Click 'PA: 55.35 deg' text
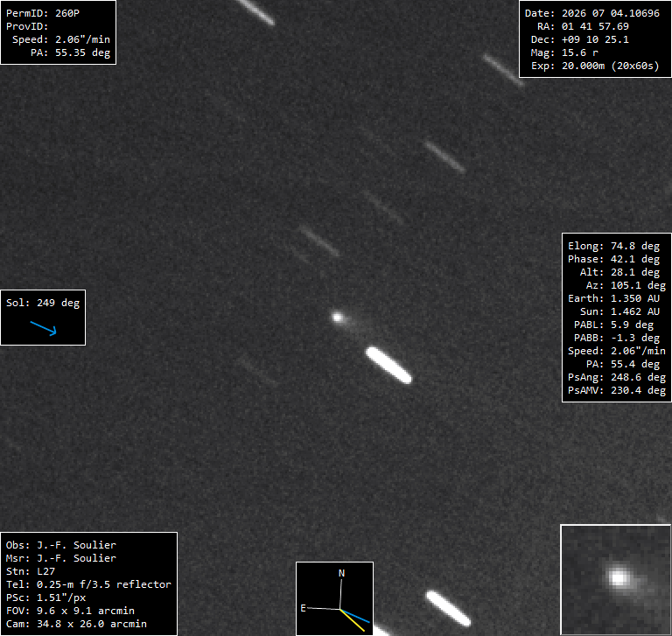Image resolution: width=672 pixels, height=636 pixels. point(70,52)
